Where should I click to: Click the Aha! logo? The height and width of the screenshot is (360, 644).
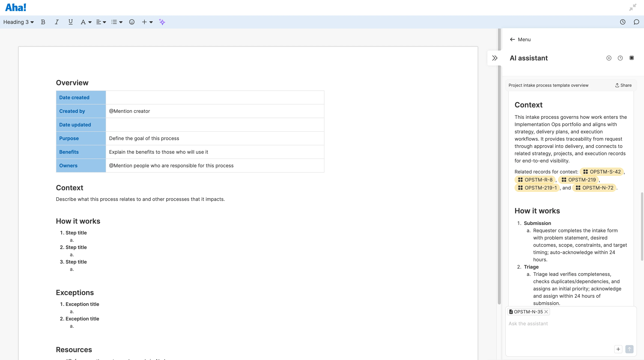tap(15, 7)
